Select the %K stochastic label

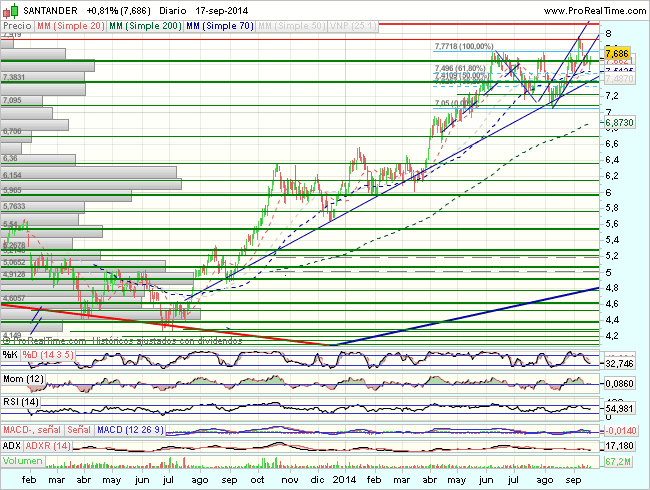[10, 355]
